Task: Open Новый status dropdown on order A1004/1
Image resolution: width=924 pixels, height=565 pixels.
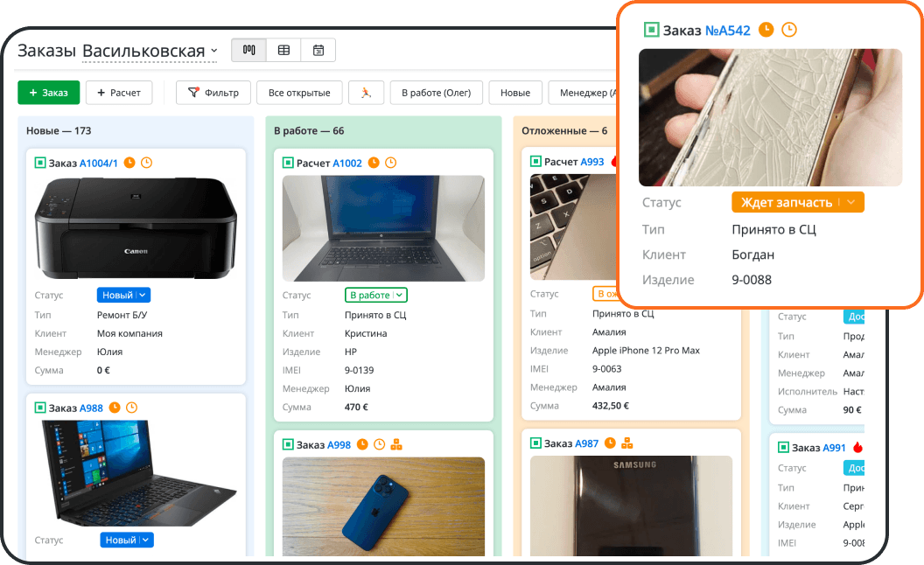Action: [x=123, y=295]
